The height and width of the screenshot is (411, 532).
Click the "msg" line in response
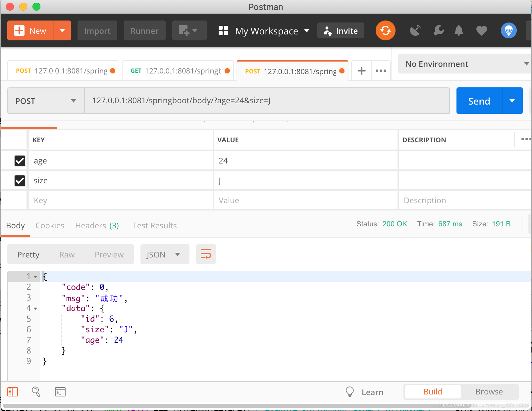click(94, 298)
